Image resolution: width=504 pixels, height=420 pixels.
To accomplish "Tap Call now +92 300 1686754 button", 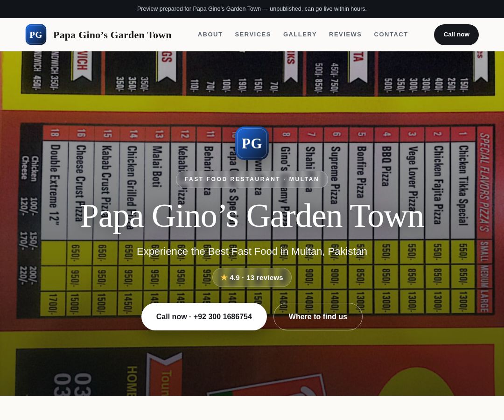I will coord(204,316).
